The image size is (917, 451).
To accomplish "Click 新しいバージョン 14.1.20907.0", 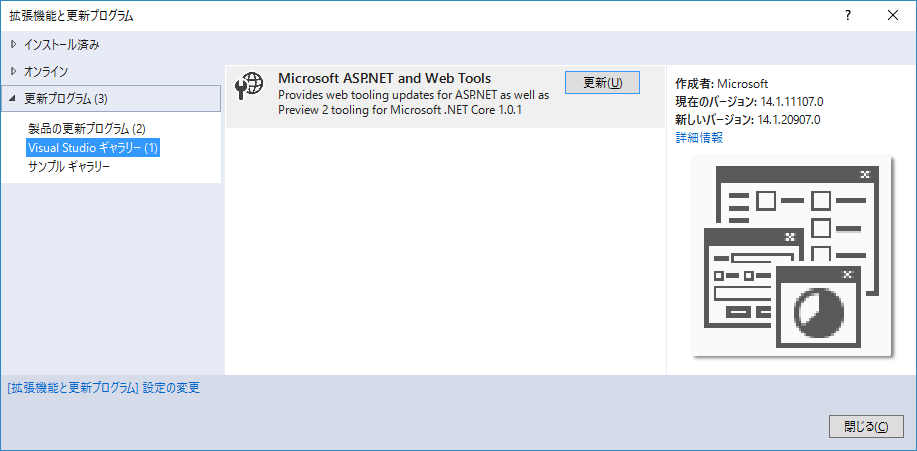I will tap(748, 121).
